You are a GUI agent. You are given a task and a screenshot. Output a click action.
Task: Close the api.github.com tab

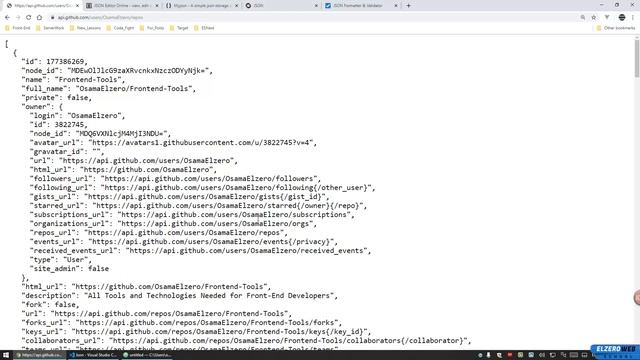coord(77,6)
